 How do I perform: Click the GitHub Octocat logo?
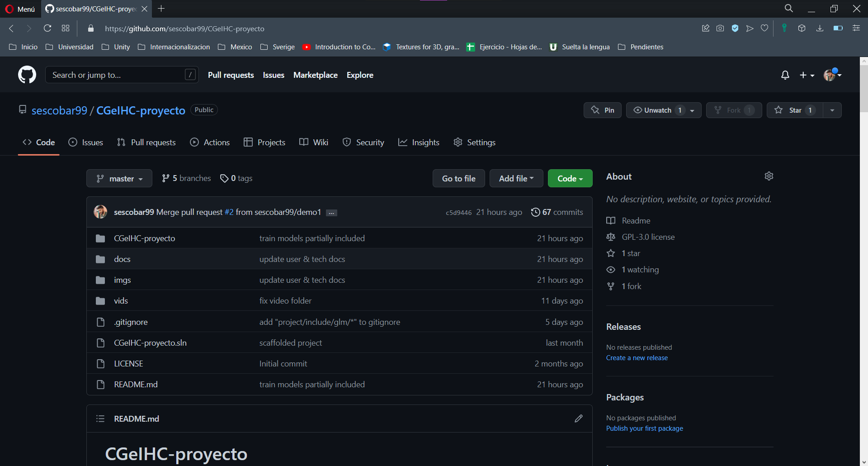point(27,75)
